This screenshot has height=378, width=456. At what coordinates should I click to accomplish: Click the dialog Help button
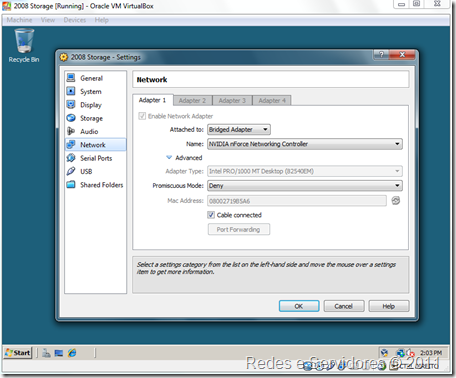pyautogui.click(x=389, y=306)
